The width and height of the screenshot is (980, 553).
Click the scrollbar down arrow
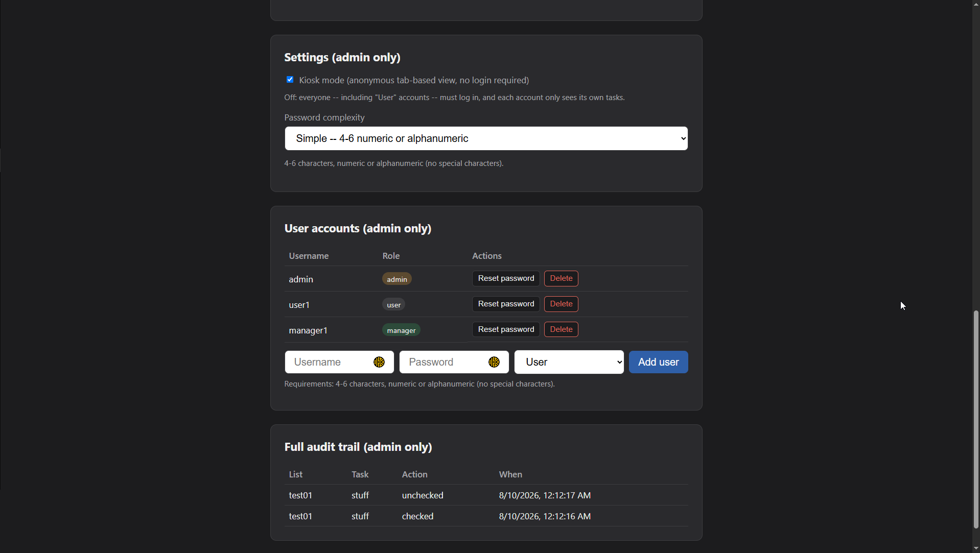(976, 549)
